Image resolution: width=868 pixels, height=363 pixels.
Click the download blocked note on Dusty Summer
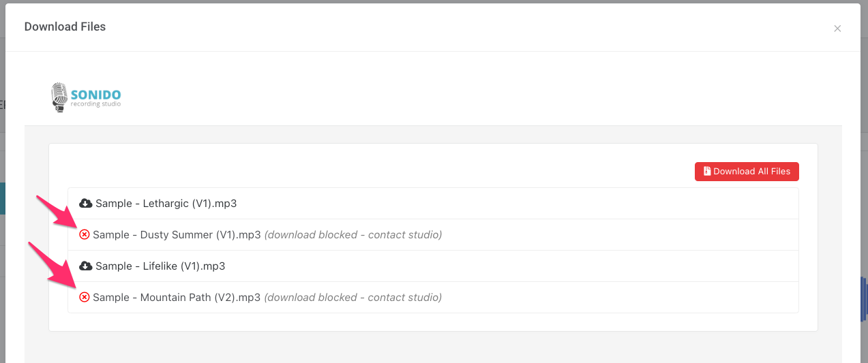(353, 234)
